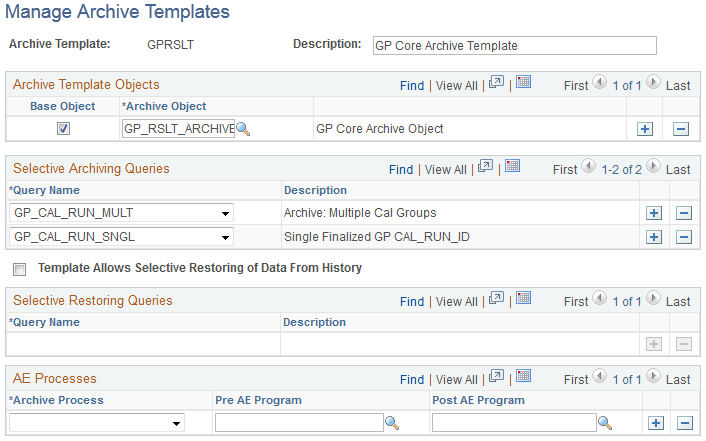This screenshot has height=441, width=706.
Task: Enable Template Allows Selective Restoring checkbox
Action: point(19,269)
